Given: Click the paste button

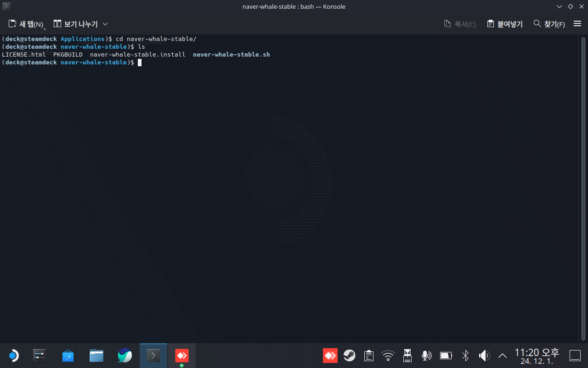Looking at the screenshot, I should 505,24.
